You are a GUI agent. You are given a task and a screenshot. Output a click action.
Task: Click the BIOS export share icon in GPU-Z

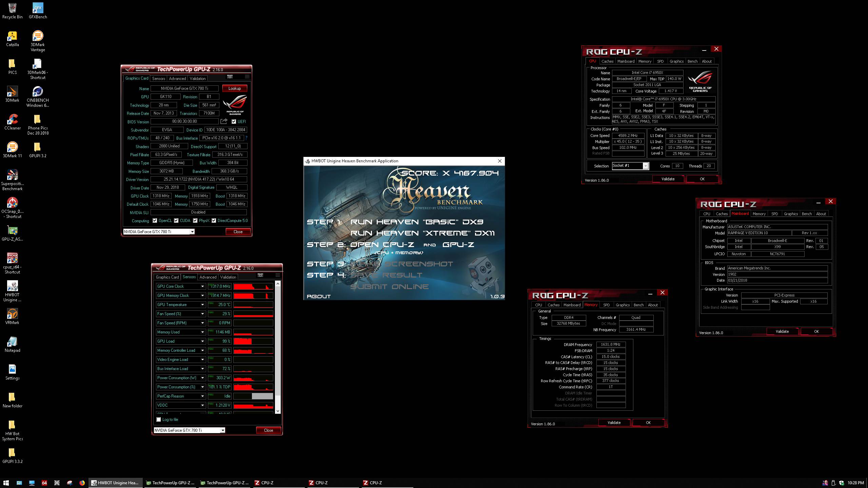[x=224, y=121]
